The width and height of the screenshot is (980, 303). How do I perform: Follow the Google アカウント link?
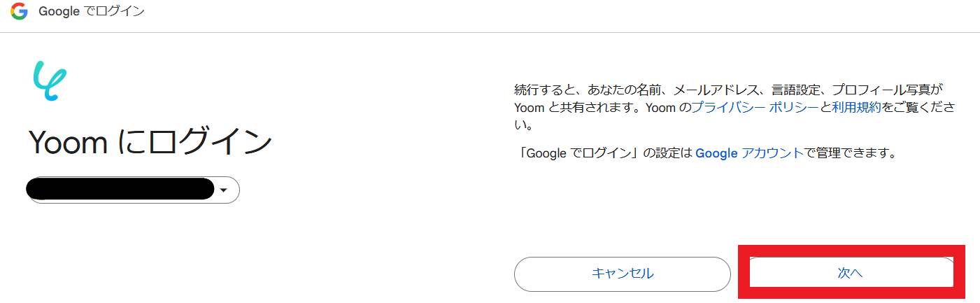749,153
